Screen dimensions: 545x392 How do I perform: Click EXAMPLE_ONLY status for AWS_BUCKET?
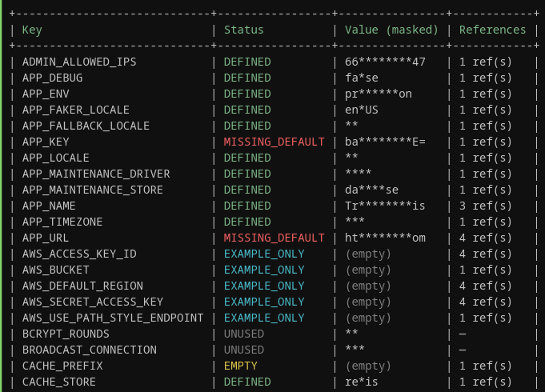264,270
